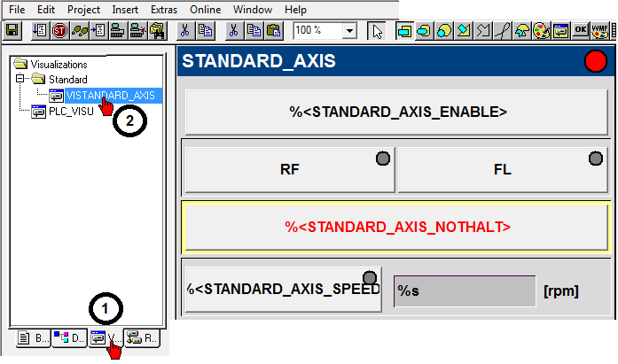The height and width of the screenshot is (364, 618).
Task: Open the Window menu
Action: tap(252, 10)
